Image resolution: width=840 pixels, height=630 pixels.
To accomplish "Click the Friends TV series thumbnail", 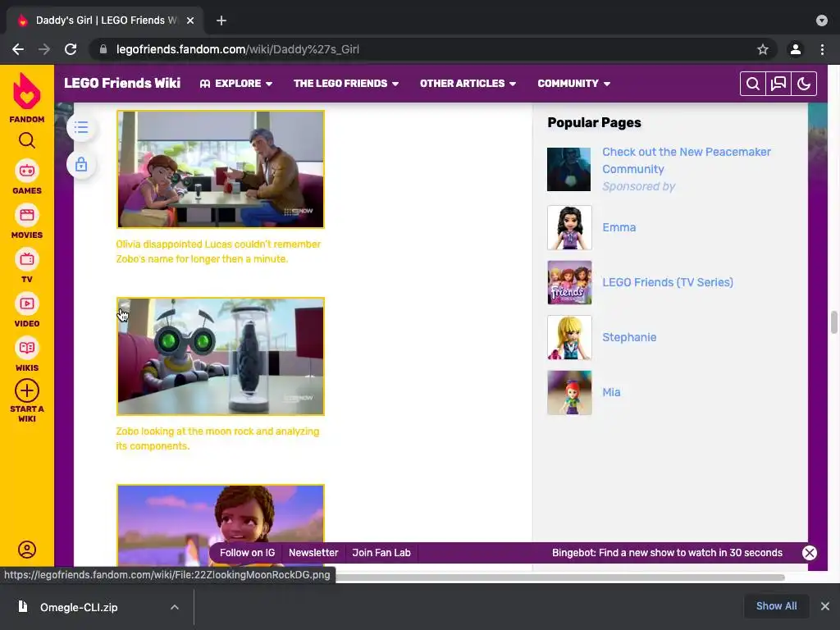I will pos(569,282).
